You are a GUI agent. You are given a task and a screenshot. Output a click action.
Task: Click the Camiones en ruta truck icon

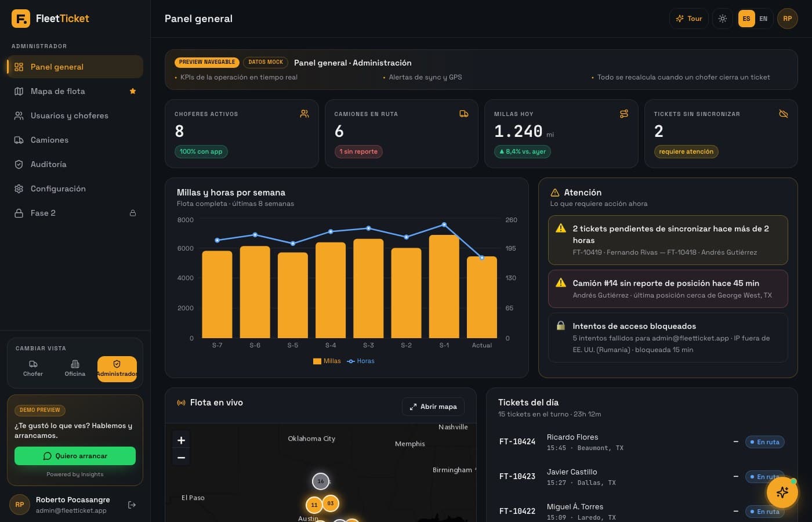464,114
